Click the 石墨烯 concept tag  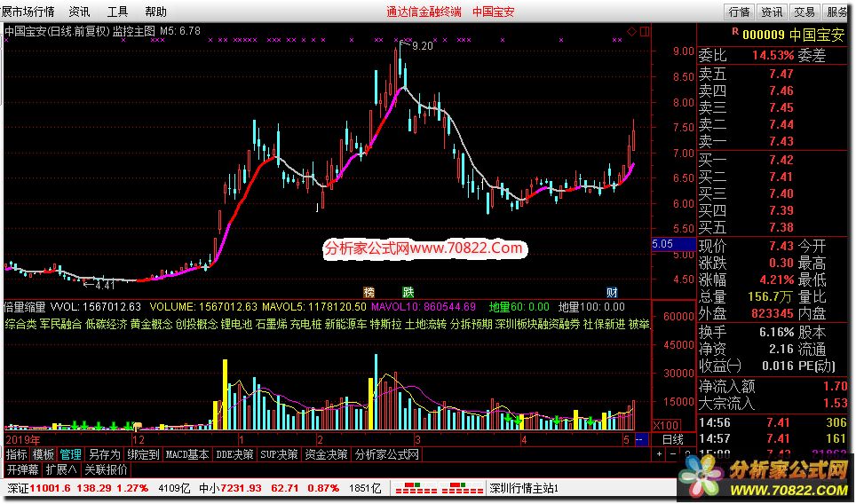pyautogui.click(x=272, y=324)
